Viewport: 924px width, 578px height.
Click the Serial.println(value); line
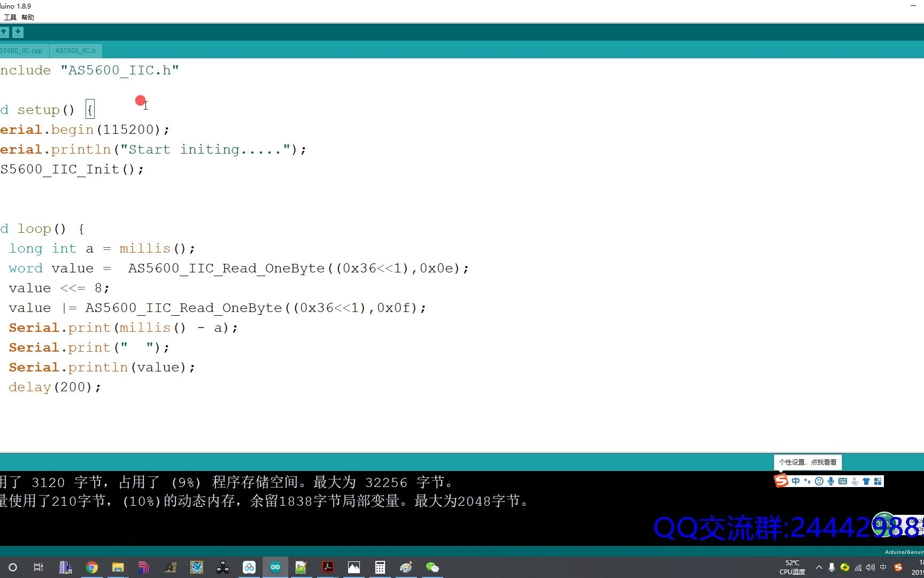point(102,367)
